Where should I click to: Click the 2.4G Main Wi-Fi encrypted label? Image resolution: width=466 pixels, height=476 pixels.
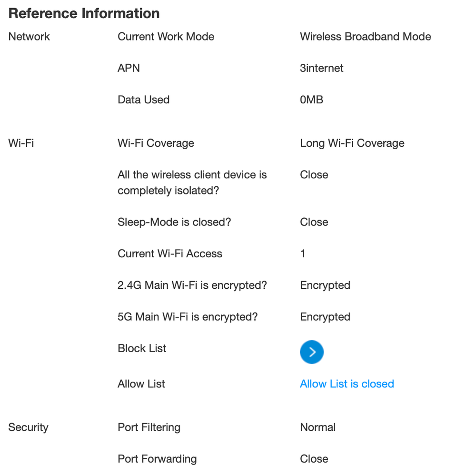[x=192, y=285]
